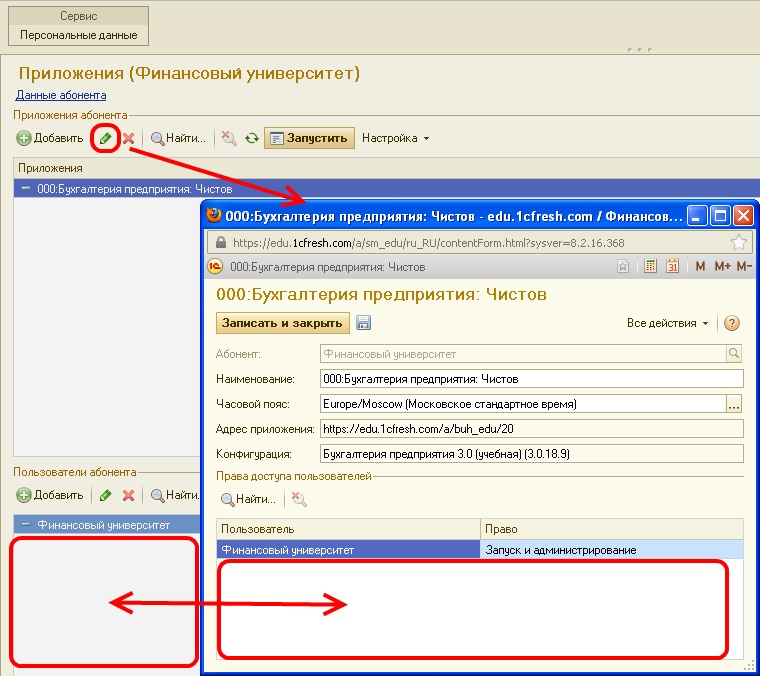760x676 pixels.
Task: Open the calendar icon in 1C toolbar
Action: pos(672,266)
